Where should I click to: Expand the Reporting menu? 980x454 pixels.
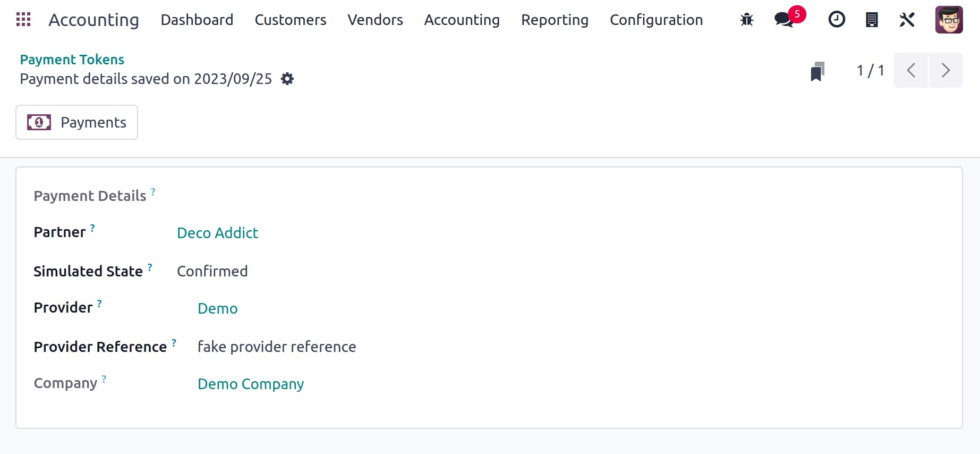click(x=555, y=20)
